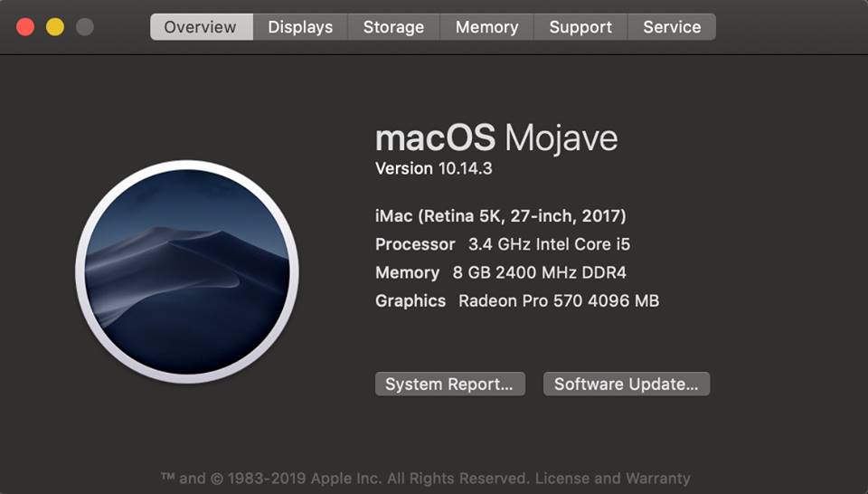The image size is (868, 494).
Task: Click the macOS Mojave title text
Action: [x=496, y=138]
